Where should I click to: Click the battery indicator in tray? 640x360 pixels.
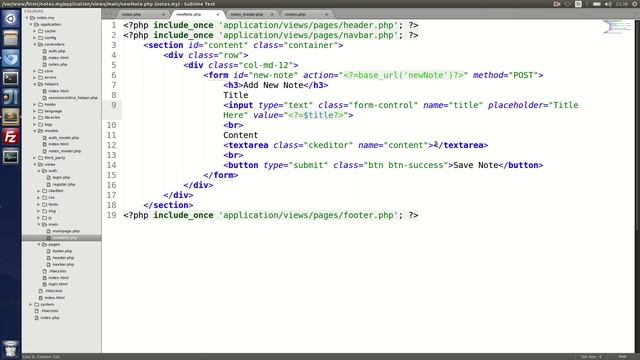[596, 4]
